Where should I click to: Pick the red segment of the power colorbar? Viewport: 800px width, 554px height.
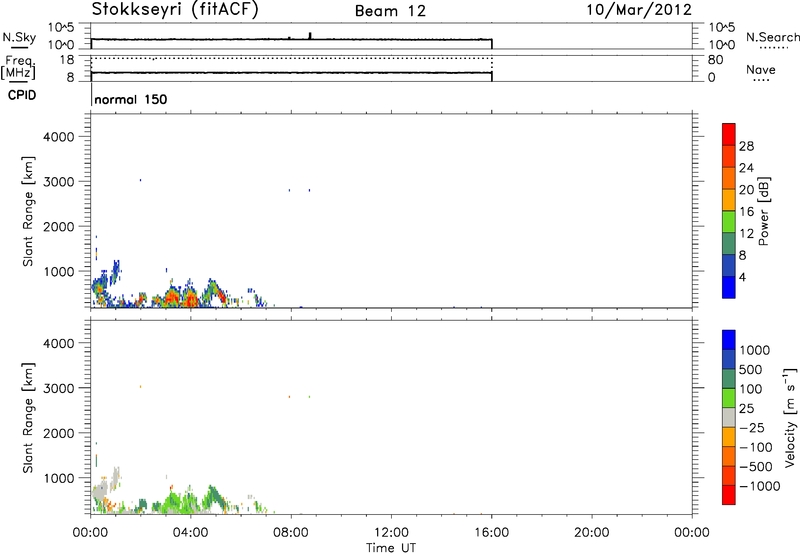(729, 134)
